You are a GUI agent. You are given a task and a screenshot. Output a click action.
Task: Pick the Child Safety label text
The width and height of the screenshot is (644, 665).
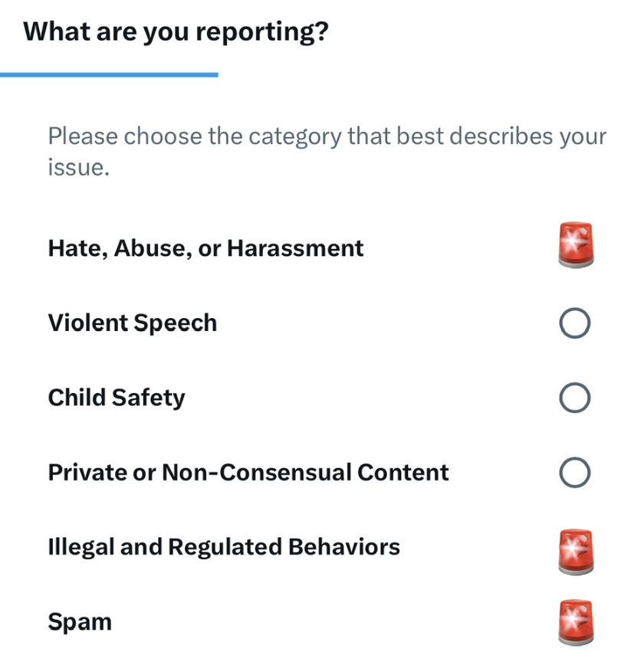coord(117,398)
